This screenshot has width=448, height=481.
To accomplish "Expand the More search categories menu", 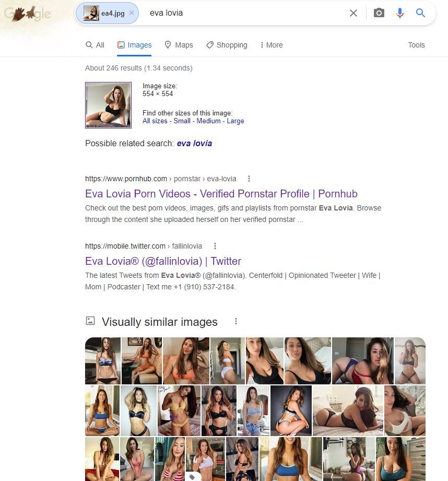I will tap(272, 45).
